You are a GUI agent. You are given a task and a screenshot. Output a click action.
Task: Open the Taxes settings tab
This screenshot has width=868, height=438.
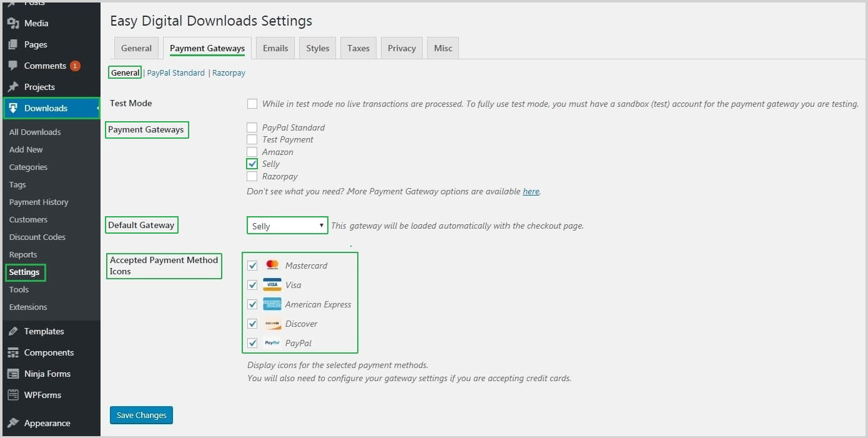[358, 48]
